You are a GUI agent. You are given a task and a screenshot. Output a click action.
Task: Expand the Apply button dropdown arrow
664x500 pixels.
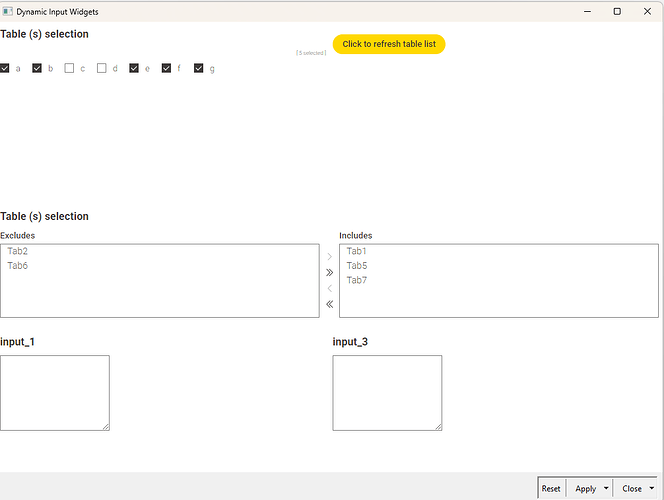605,489
